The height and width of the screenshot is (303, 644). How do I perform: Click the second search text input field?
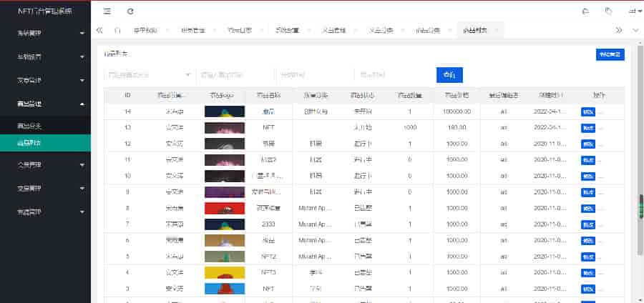235,74
